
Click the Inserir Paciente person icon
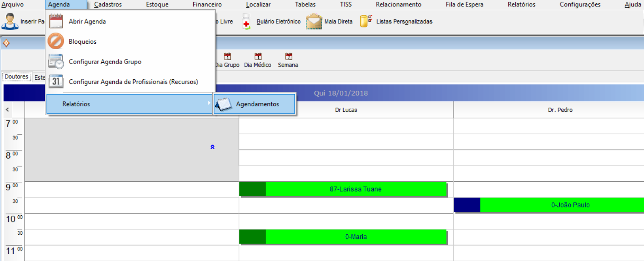point(9,21)
